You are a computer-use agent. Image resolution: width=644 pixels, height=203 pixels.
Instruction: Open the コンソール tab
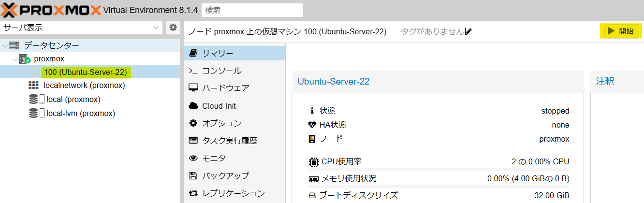coord(235,71)
